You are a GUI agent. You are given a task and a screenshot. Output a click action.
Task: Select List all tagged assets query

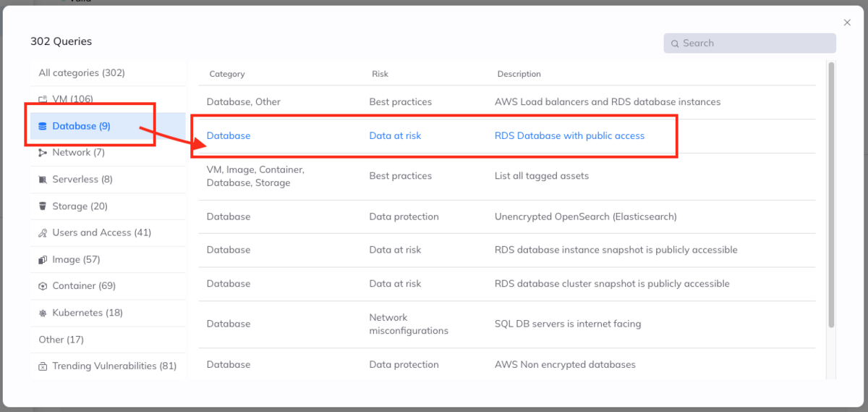(541, 176)
